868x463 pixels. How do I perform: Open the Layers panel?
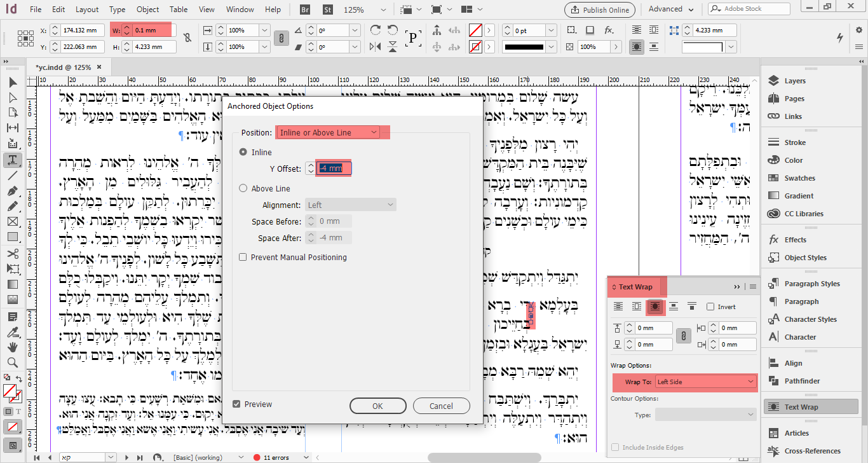click(794, 81)
